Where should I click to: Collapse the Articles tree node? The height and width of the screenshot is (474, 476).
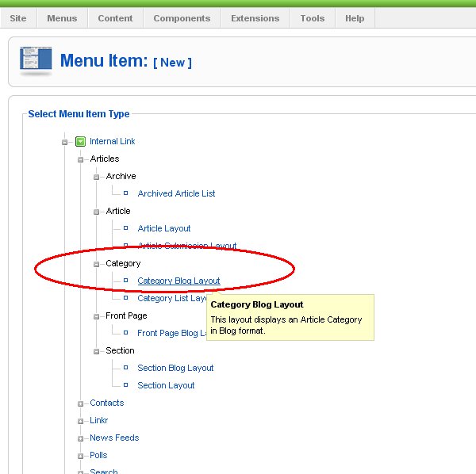tap(80, 159)
